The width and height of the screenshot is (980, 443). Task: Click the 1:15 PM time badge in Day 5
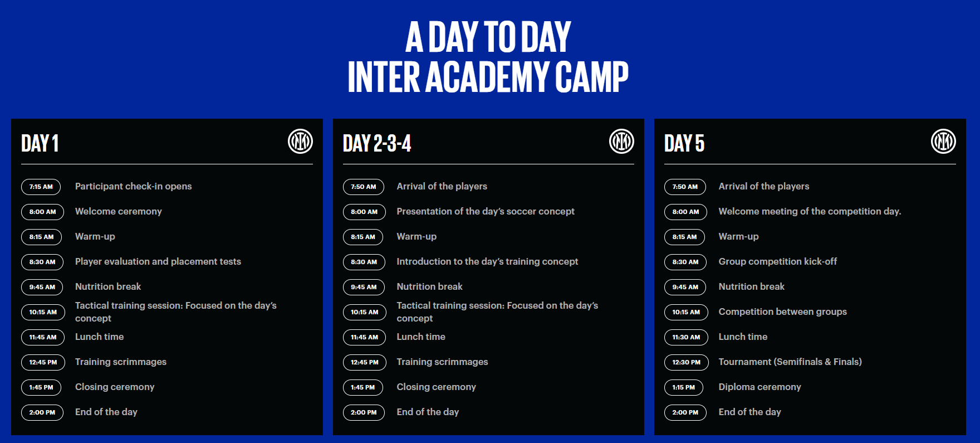(x=683, y=387)
